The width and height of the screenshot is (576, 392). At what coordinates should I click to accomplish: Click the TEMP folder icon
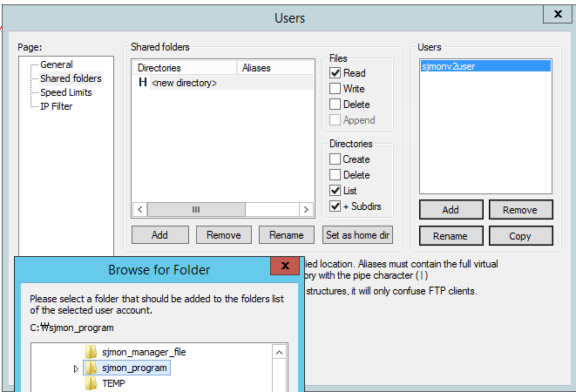[91, 384]
